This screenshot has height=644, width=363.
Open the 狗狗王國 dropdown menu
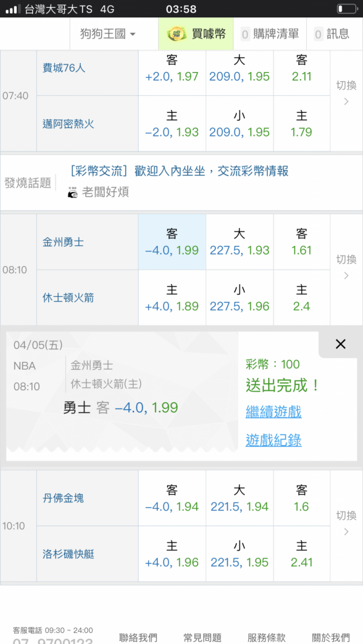pyautogui.click(x=108, y=33)
